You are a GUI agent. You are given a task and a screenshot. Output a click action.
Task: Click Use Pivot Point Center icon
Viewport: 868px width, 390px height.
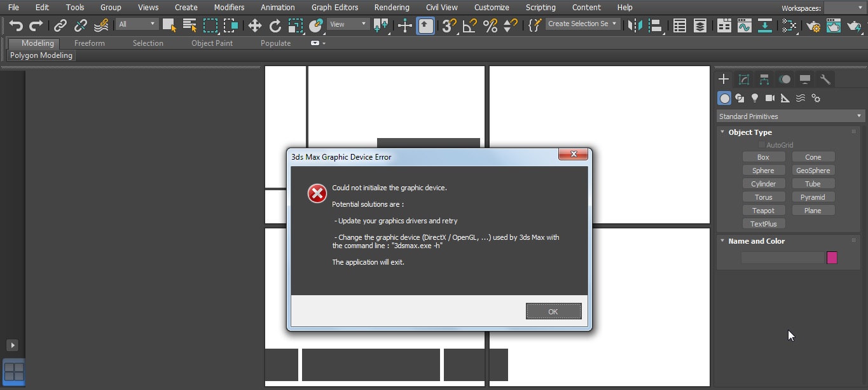coord(381,25)
